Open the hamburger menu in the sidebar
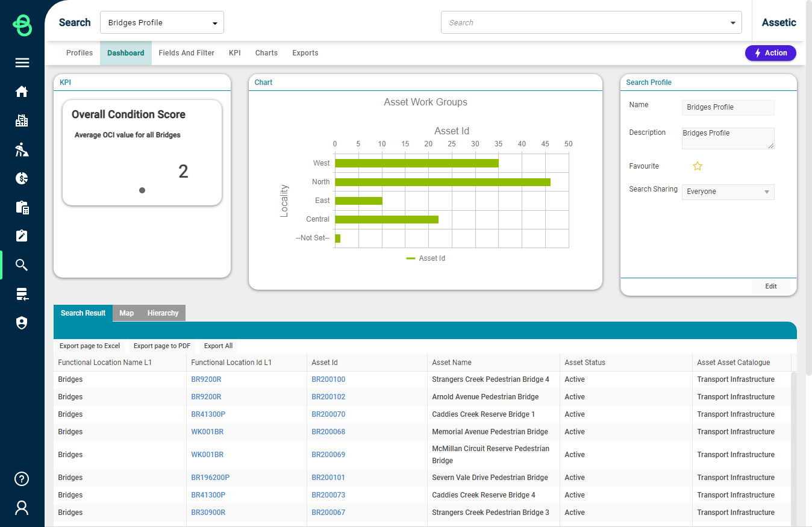This screenshot has width=812, height=527. pos(22,63)
